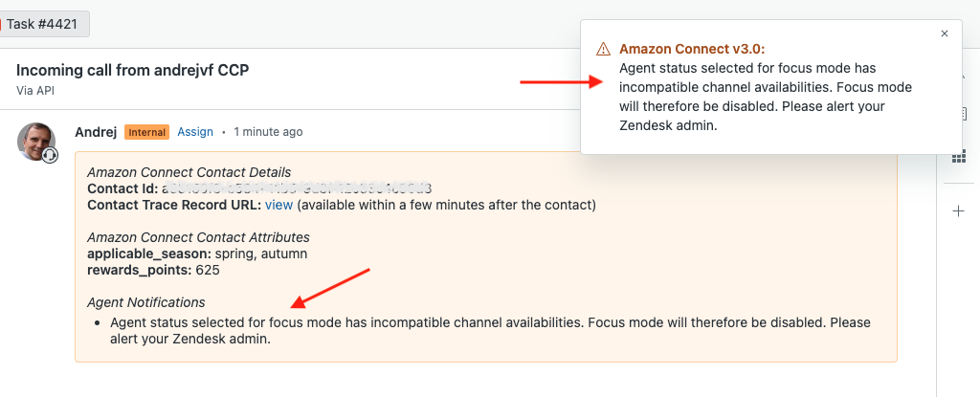
Task: Click the rewards_points value 625
Action: pos(208,270)
